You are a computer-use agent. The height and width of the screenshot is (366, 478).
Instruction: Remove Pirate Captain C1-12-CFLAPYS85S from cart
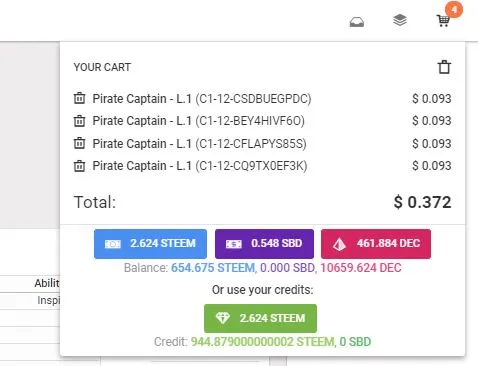[x=79, y=143]
